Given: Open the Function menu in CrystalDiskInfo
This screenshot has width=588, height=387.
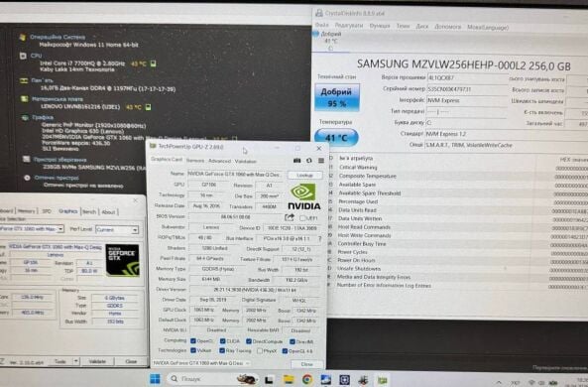Looking at the screenshot, I should (x=380, y=26).
